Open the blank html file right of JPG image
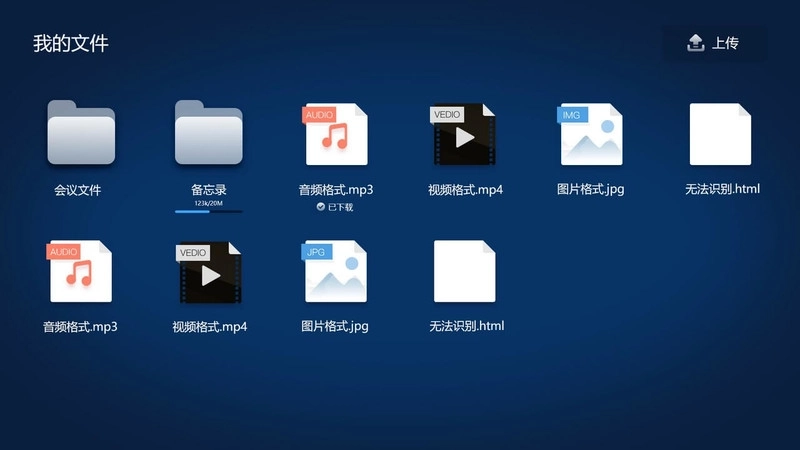Viewport: 800px width, 450px height. 465,271
